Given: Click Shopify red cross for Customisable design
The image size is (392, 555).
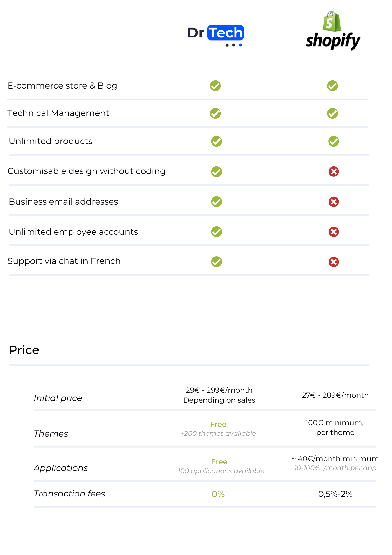Looking at the screenshot, I should (x=334, y=172).
